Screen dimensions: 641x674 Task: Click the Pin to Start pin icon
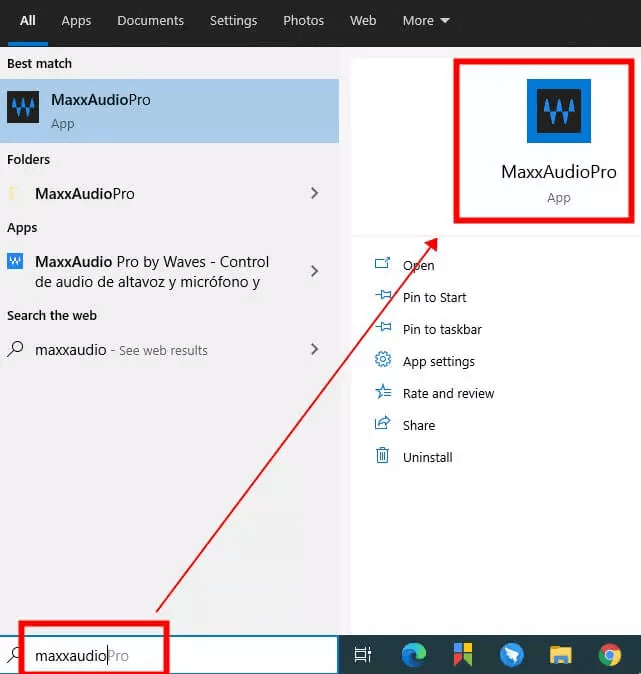(382, 297)
